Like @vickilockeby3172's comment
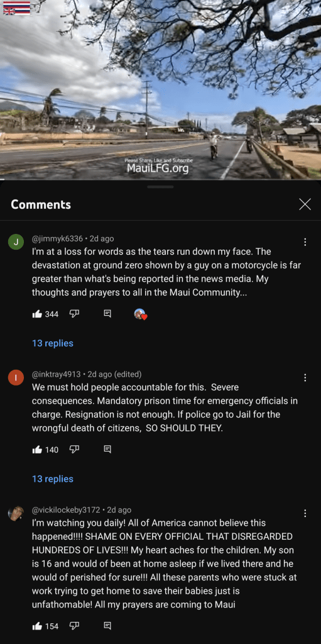This screenshot has width=321, height=644. tap(37, 626)
